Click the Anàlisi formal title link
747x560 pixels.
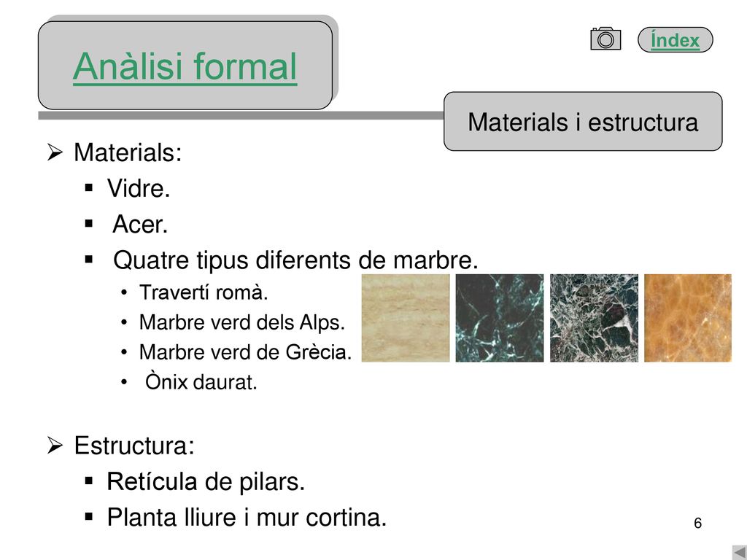pos(185,66)
